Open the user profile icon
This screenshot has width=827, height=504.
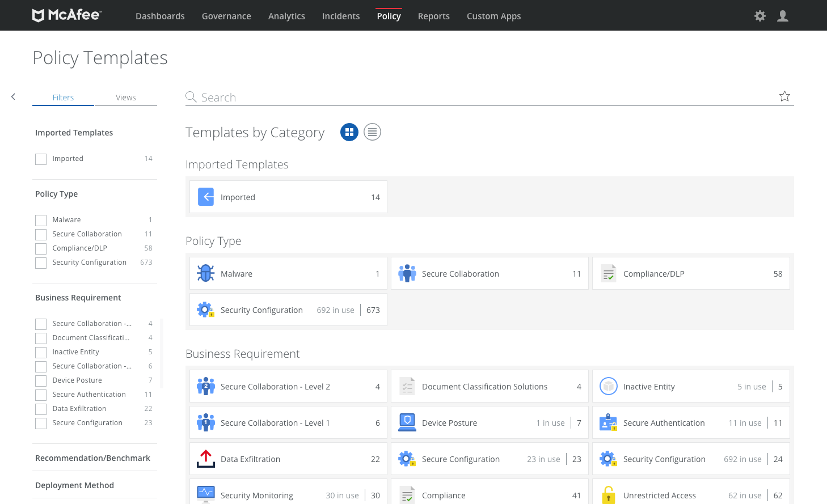(x=783, y=16)
